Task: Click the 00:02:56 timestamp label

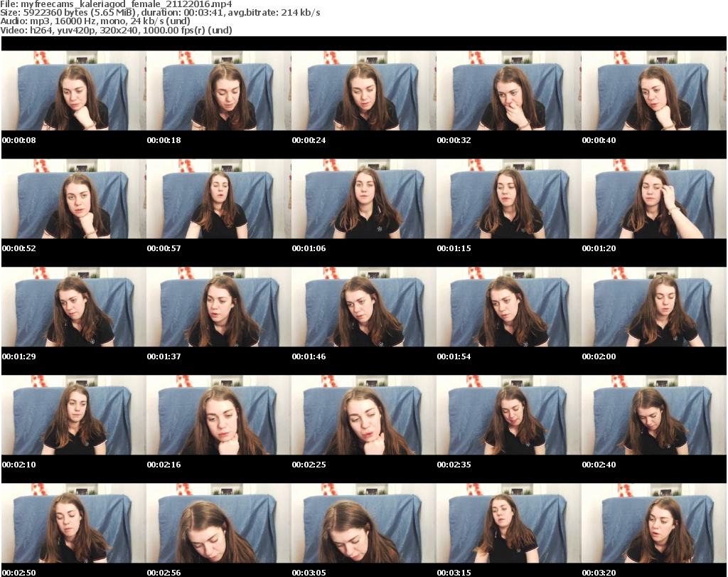Action: point(164,573)
